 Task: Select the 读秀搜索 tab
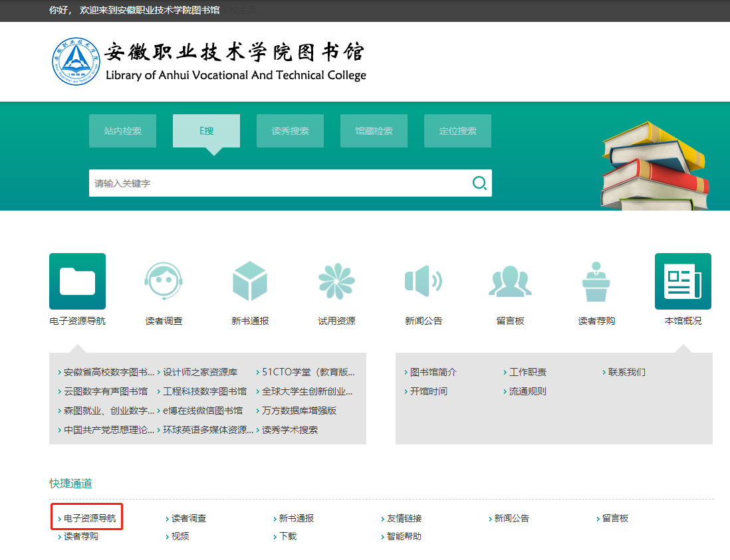click(290, 131)
